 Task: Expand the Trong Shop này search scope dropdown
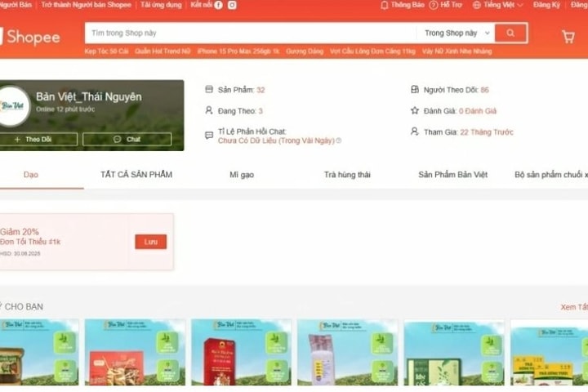coord(457,33)
